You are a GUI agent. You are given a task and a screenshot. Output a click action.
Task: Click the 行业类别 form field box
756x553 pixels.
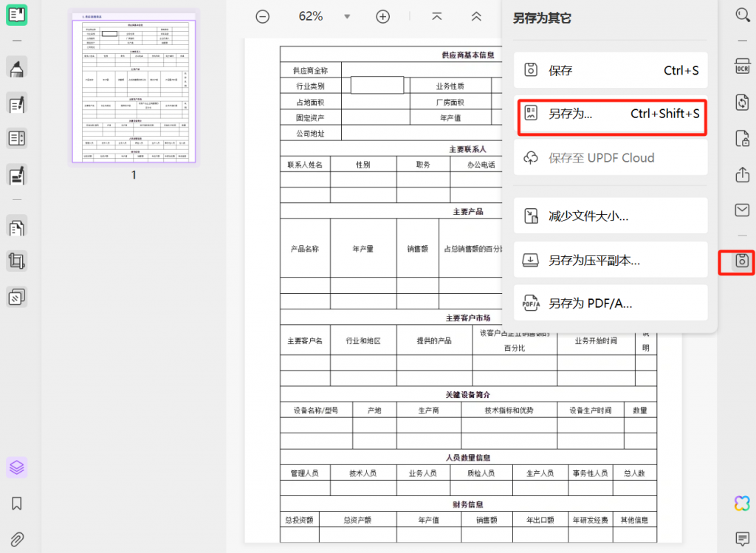tap(377, 86)
